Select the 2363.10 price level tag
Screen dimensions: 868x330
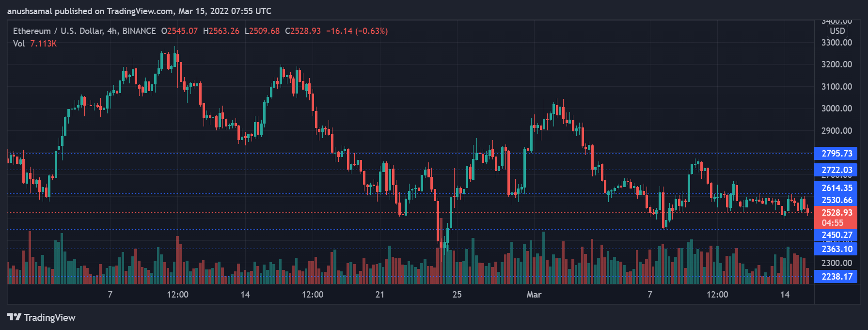coord(836,249)
